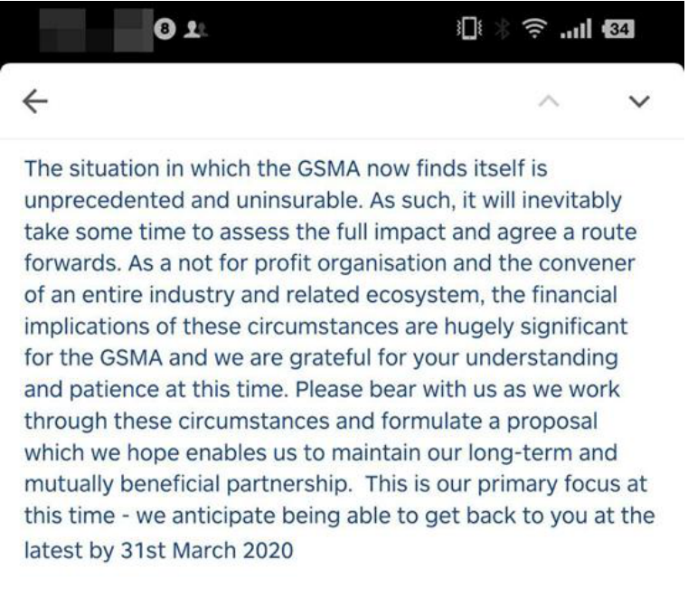Tap the contacts people icon in status bar
688x616 pixels.
click(194, 30)
